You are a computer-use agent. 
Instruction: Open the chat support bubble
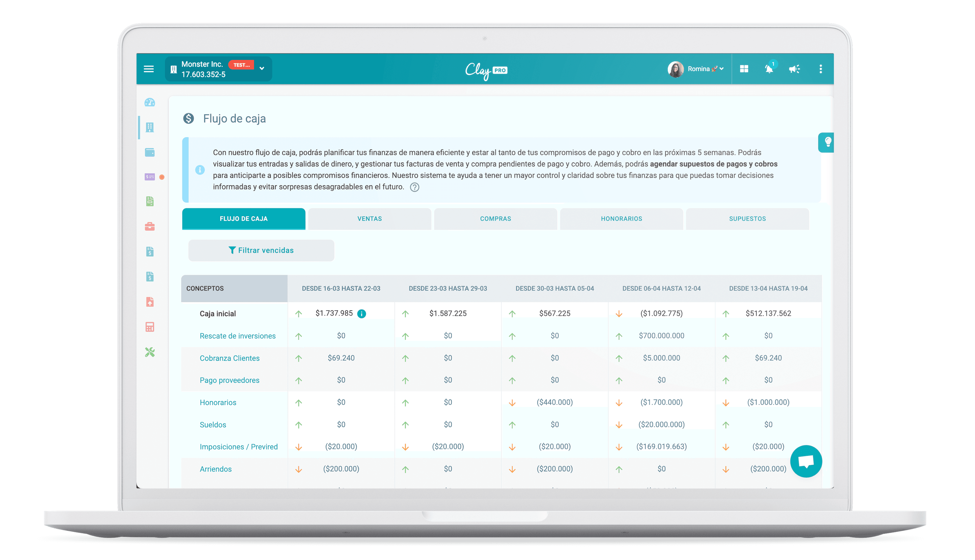pyautogui.click(x=806, y=461)
